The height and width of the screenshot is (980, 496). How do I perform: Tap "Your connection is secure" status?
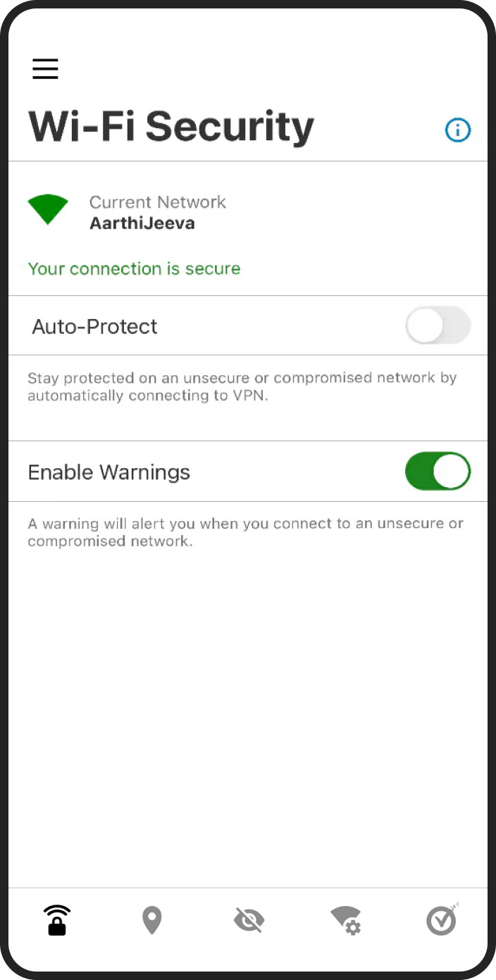coord(134,268)
